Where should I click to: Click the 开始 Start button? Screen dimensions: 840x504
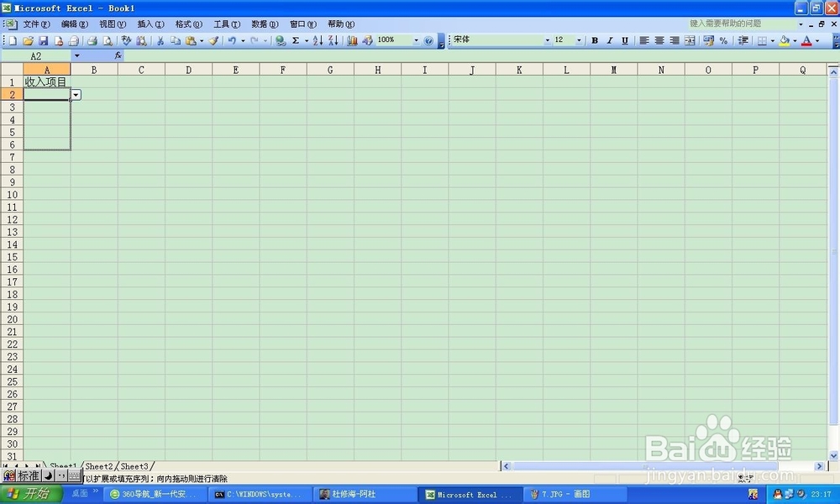[x=30, y=495]
